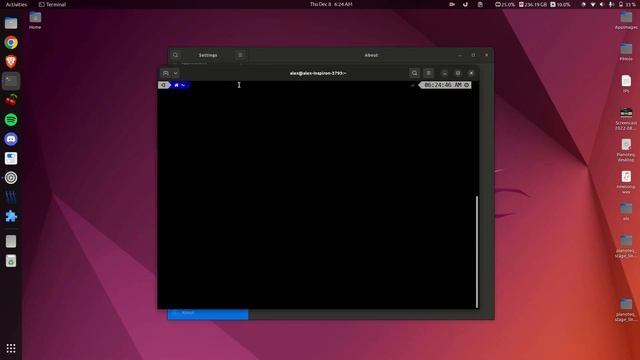
Task: Maximize the terminal window
Action: (x=458, y=73)
